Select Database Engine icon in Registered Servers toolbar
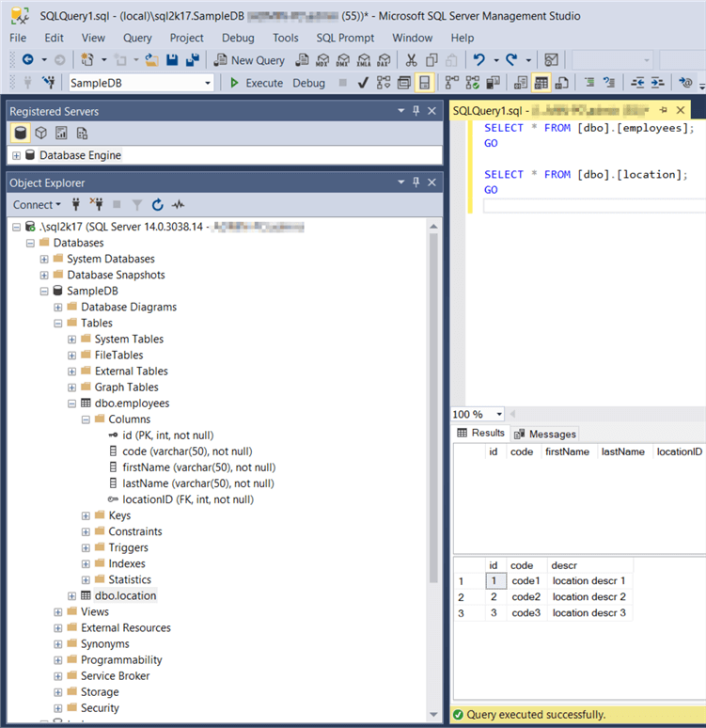The height and width of the screenshot is (728, 706). (21, 134)
